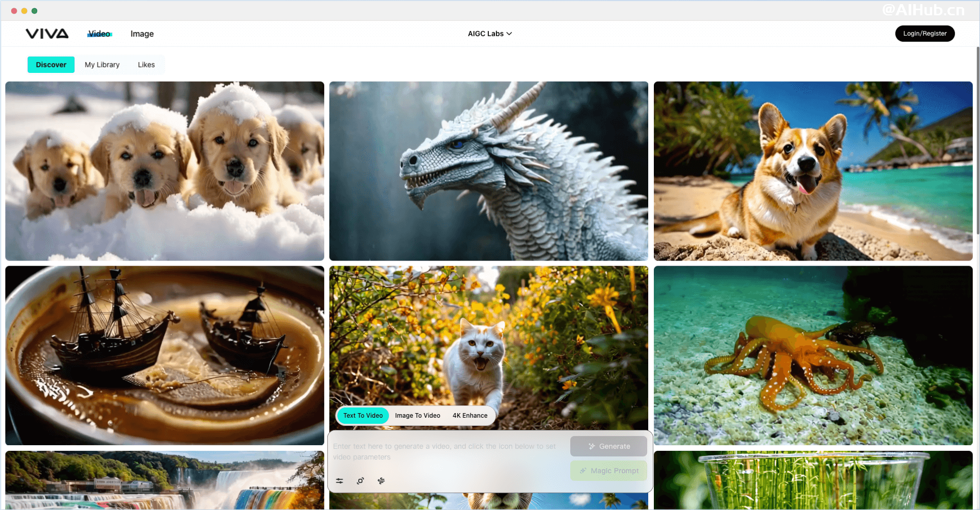Viewport: 980px width, 510px height.
Task: Show the Likes tab
Action: 146,65
